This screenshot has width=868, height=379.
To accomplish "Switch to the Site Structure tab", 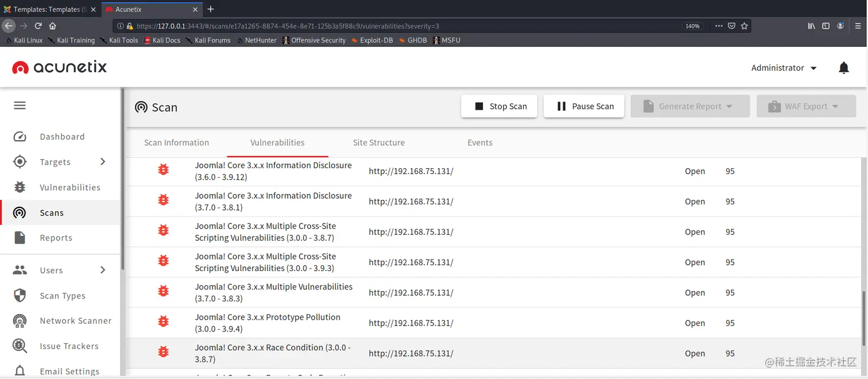I will click(x=379, y=142).
